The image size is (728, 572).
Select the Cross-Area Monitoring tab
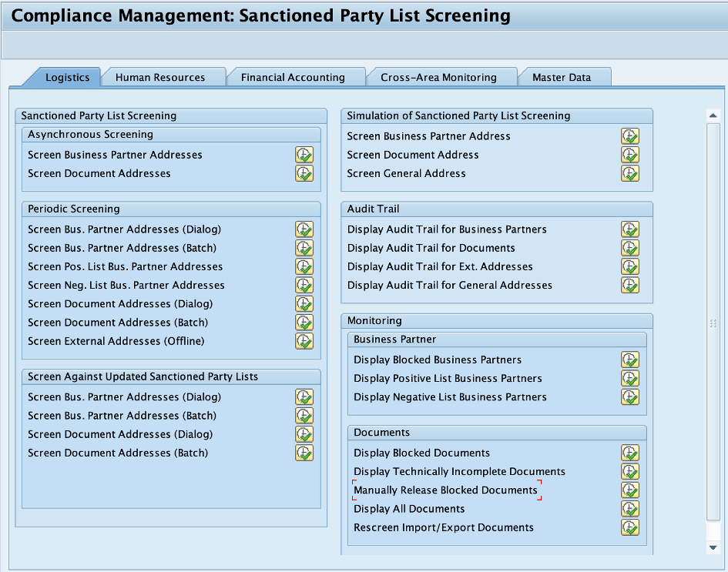pyautogui.click(x=439, y=78)
